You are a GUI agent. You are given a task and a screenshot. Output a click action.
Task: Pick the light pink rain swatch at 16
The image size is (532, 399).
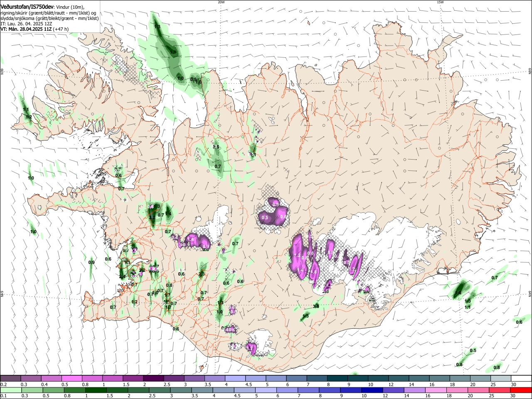coord(437,390)
